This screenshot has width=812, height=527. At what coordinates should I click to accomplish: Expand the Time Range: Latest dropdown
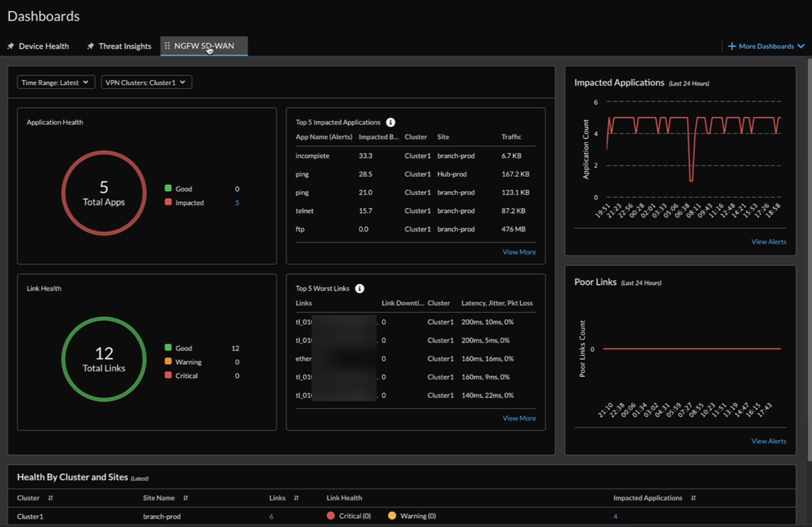click(56, 82)
